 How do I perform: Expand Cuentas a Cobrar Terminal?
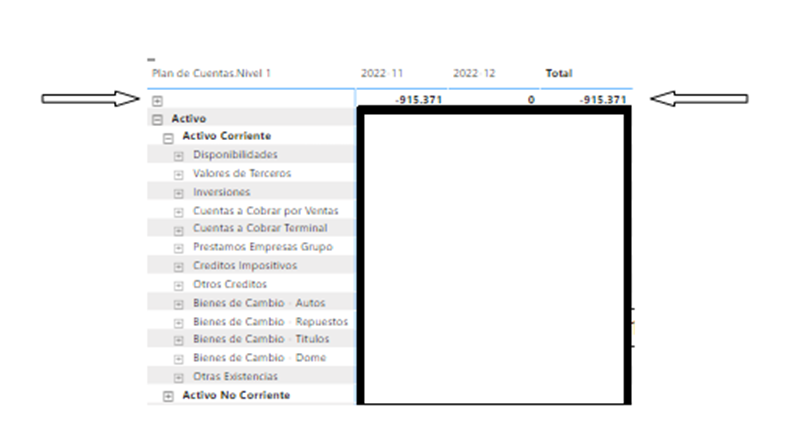pos(178,231)
